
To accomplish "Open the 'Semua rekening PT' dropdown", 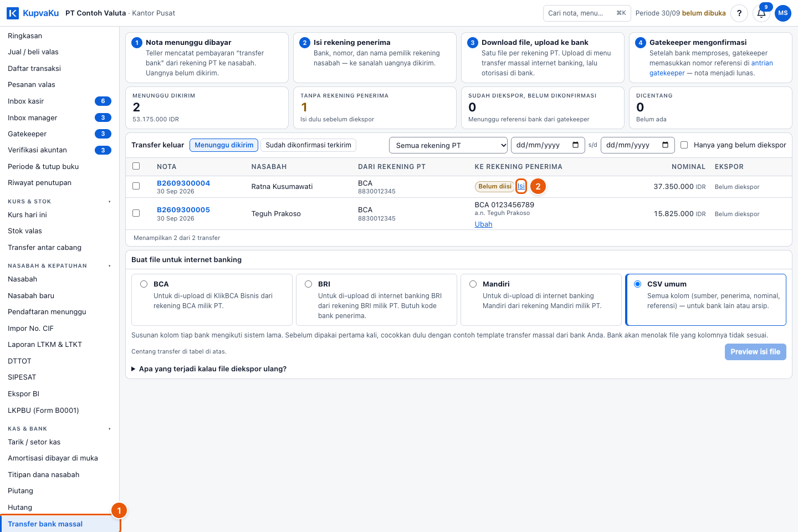I will (x=448, y=145).
